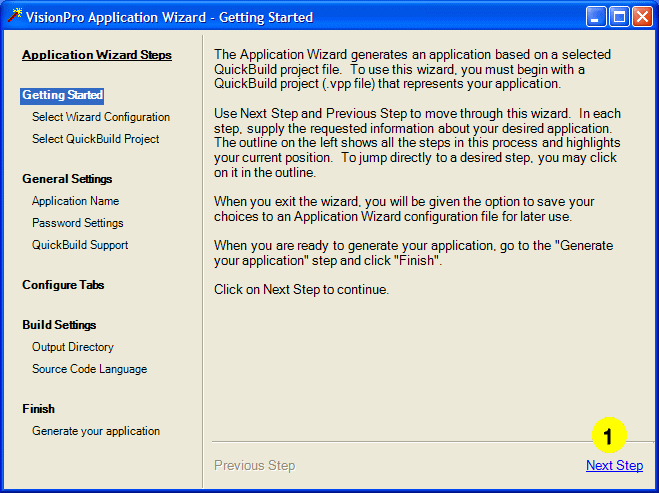The width and height of the screenshot is (659, 493).
Task: Jump to Configure Tabs section
Action: click(63, 285)
